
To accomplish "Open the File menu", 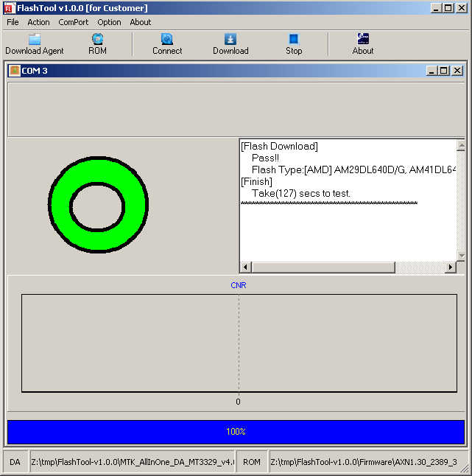I will pyautogui.click(x=13, y=22).
